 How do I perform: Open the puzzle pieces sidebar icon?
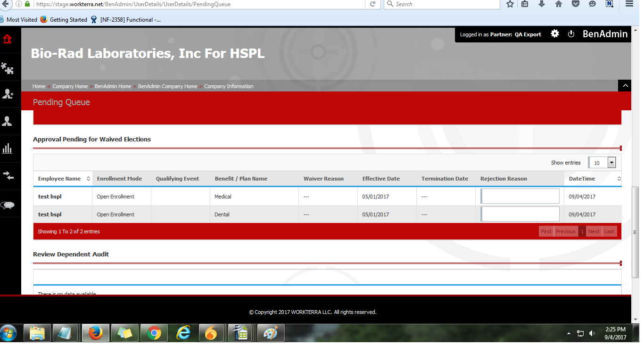click(7, 69)
